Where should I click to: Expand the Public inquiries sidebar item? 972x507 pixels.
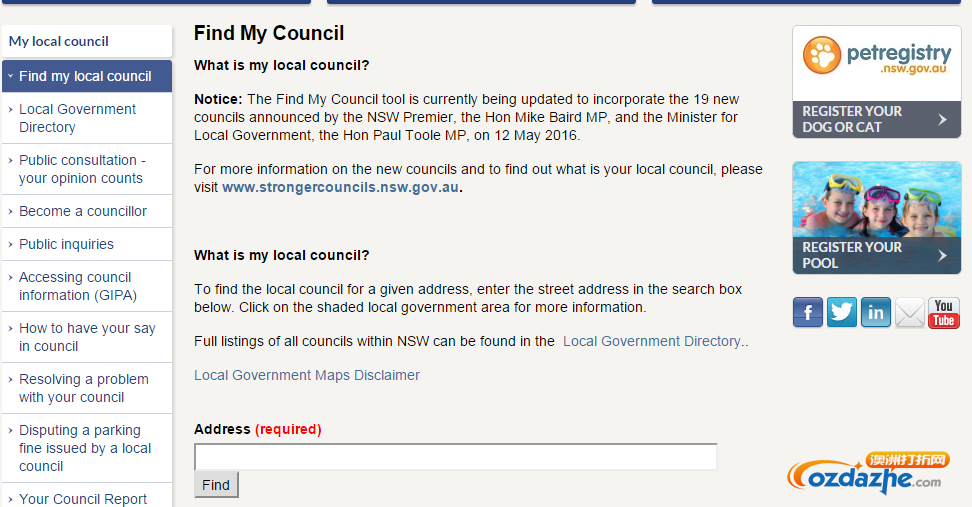click(x=10, y=245)
